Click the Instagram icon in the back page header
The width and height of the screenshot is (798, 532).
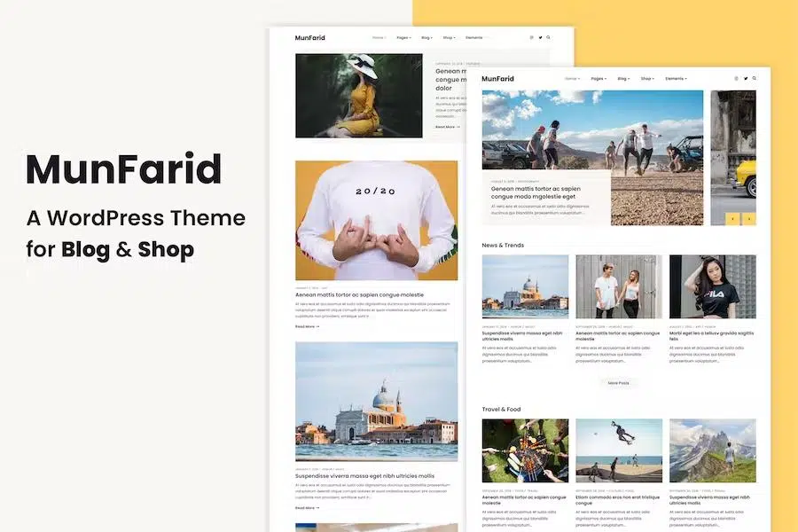[531, 37]
